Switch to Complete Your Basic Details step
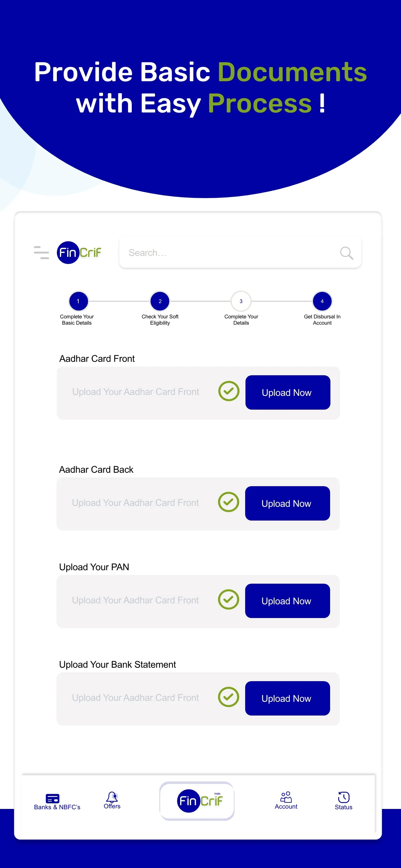 78,301
